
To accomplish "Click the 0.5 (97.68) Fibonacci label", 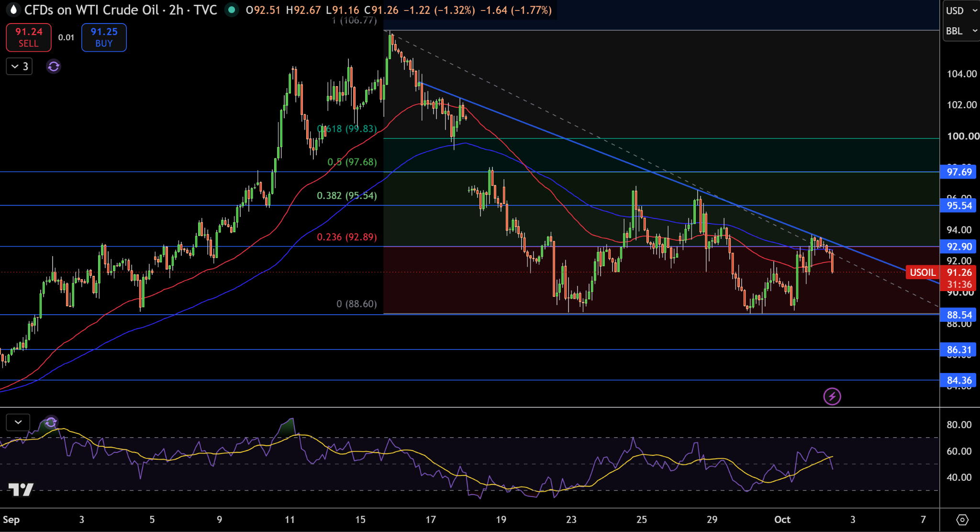I will (x=352, y=162).
